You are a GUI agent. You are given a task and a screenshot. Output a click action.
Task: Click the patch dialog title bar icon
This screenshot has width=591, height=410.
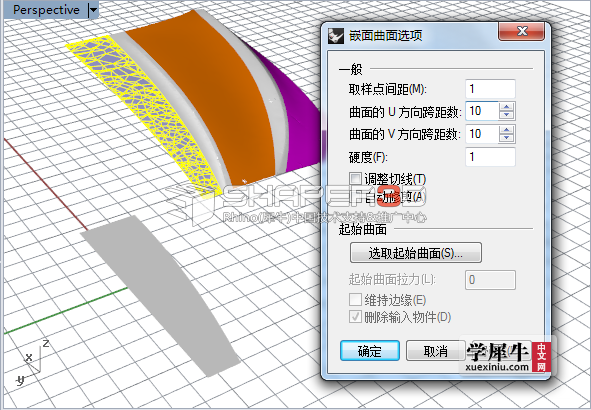(335, 36)
